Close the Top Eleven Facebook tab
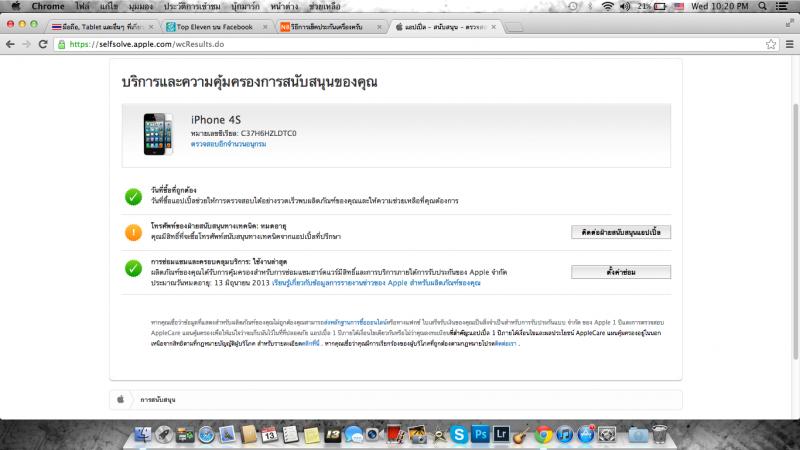Viewport: 800px width, 450px height. point(265,27)
